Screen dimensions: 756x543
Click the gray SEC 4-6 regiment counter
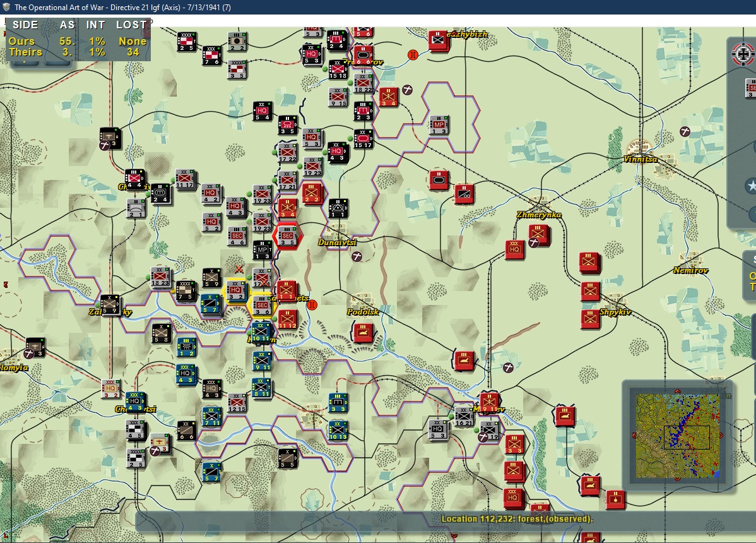point(237,236)
